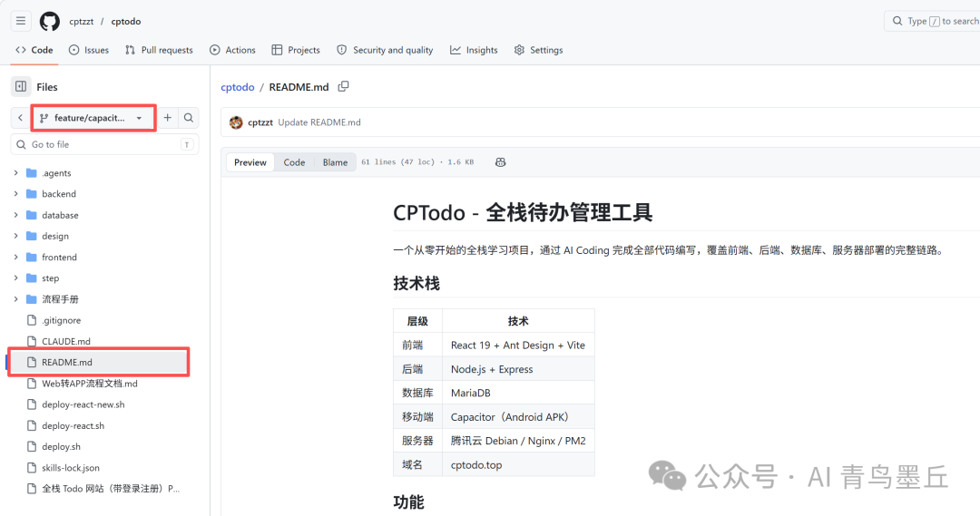Open Web转APP流程文档.md file

(89, 384)
